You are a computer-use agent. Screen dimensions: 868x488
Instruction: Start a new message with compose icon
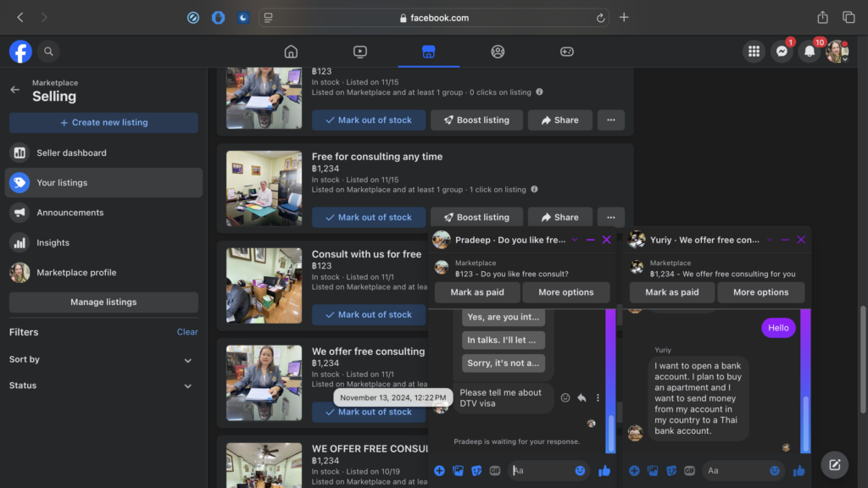835,465
